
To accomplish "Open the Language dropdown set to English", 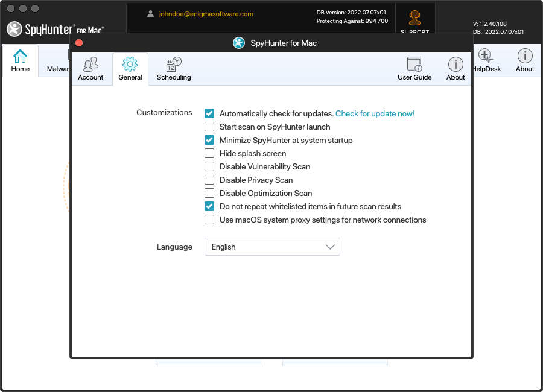I will tap(272, 247).
